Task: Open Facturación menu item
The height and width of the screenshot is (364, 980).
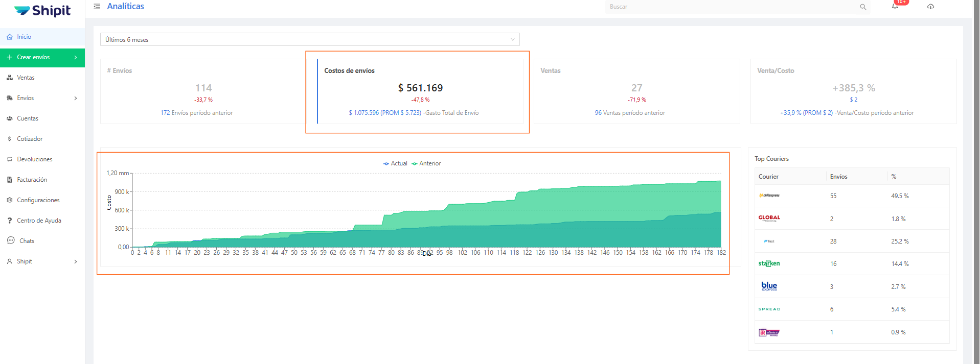Action: [42, 180]
